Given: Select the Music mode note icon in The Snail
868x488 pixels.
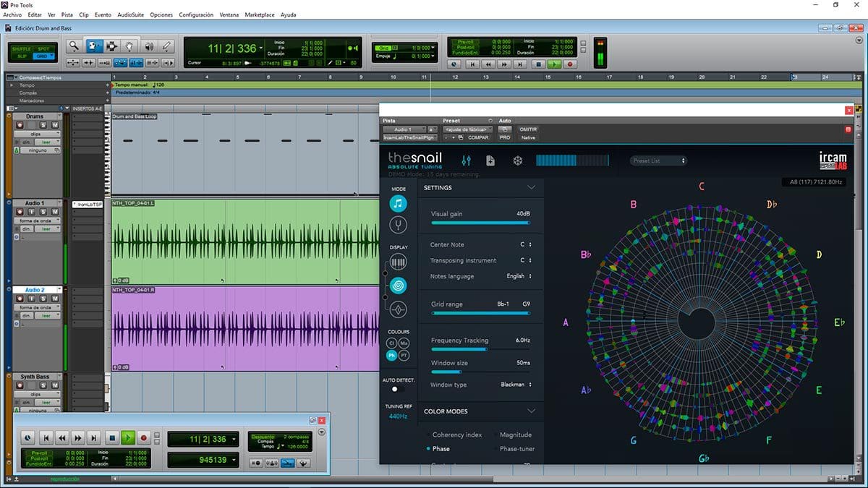Looking at the screenshot, I should point(398,204).
